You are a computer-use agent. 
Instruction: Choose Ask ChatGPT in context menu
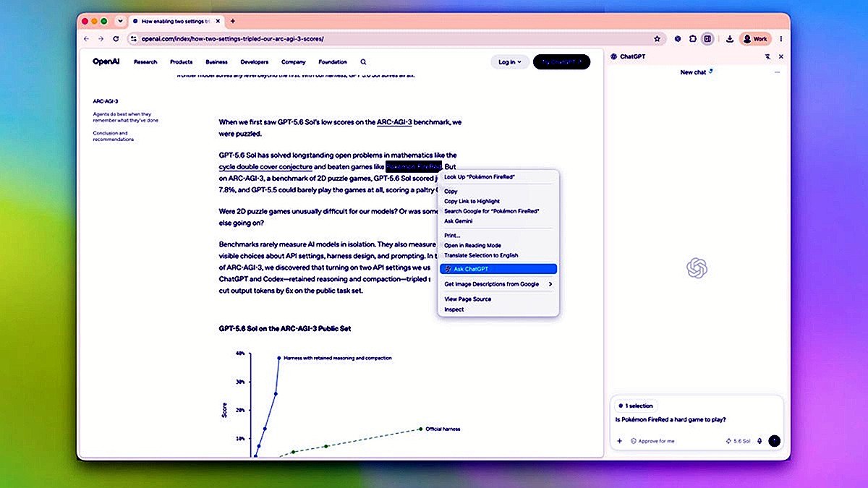498,269
